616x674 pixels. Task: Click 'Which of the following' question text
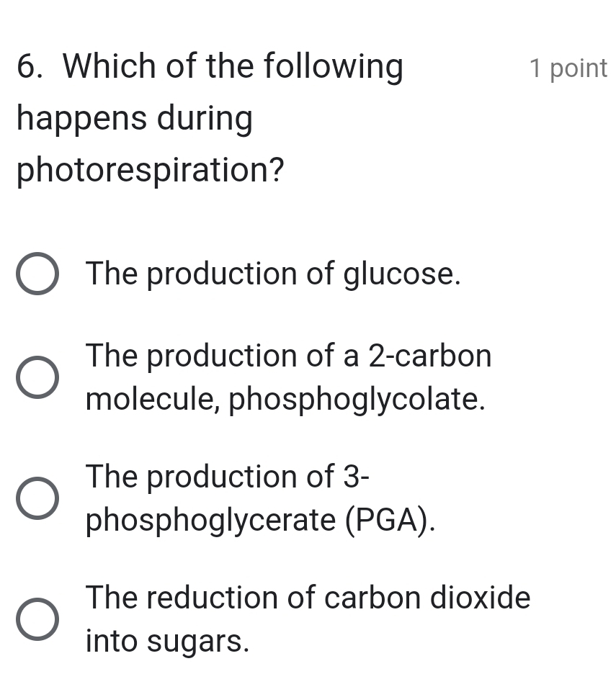(x=233, y=67)
